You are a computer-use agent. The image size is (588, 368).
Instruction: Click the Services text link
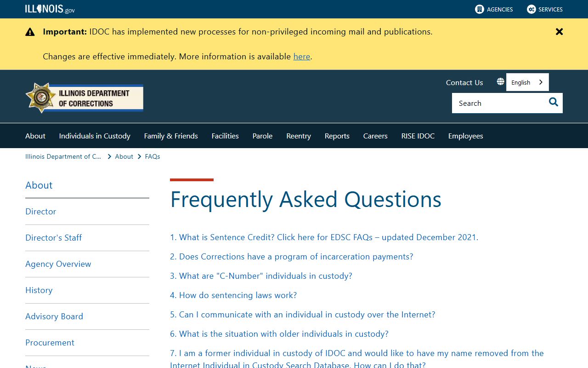550,9
